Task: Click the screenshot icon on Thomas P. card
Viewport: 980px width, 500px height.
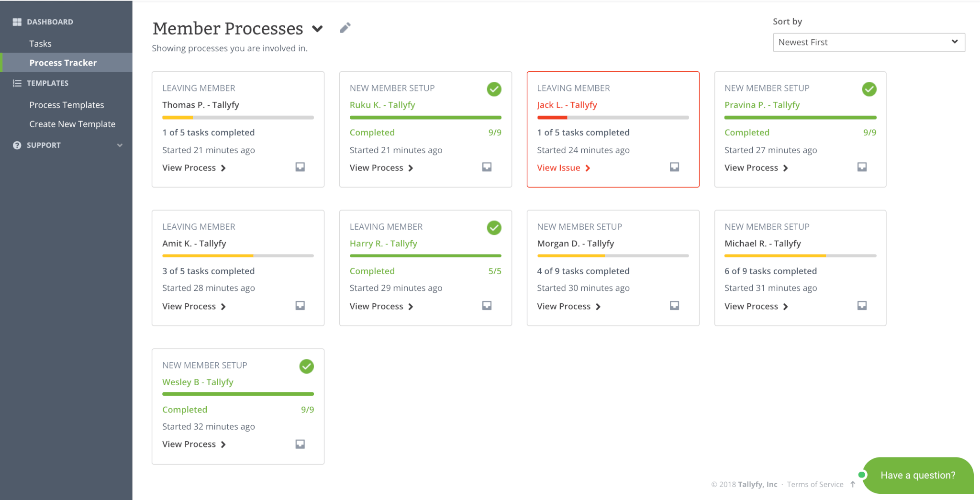Action: pos(300,167)
